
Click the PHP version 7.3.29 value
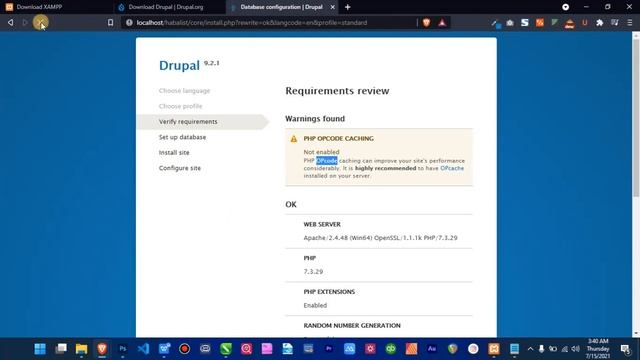point(313,271)
